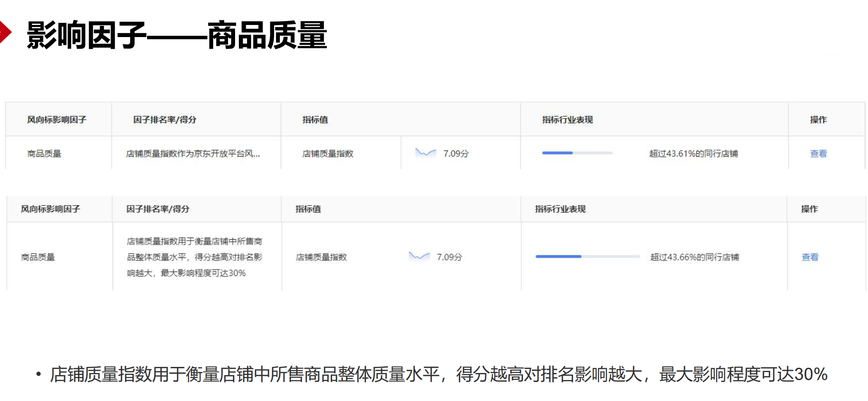Viewport: 868px width, 401px height.
Task: Click 指标行业表现 header in upper table
Action: tap(567, 119)
